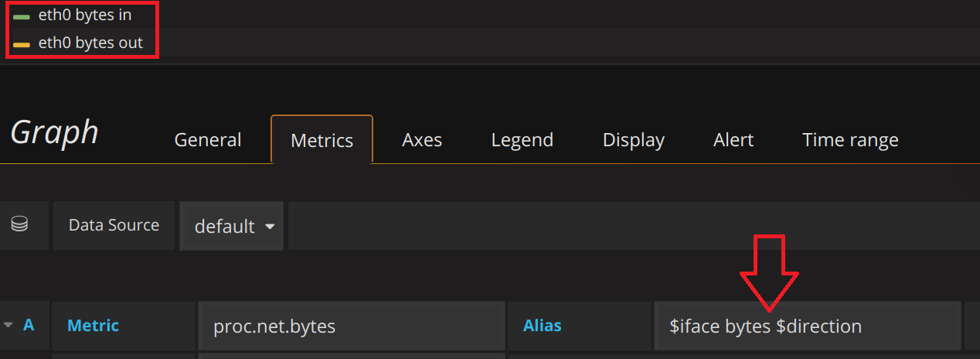Switch to the Alert tab

[733, 140]
